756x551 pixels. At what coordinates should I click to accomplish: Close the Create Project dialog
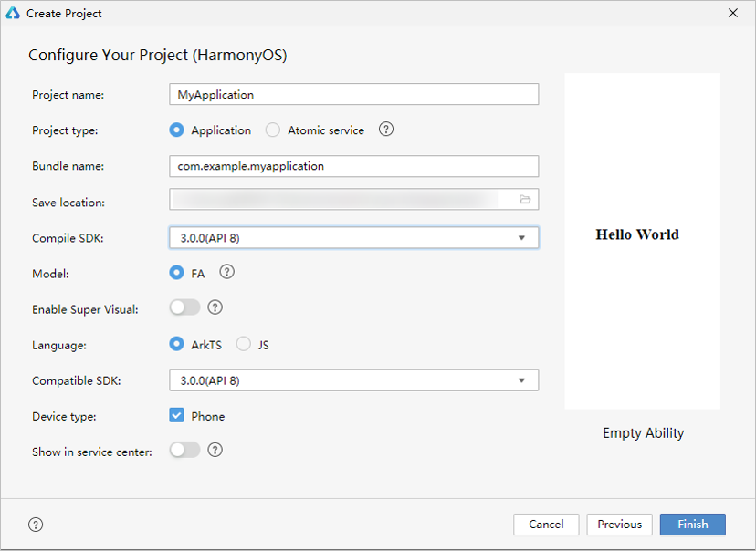pyautogui.click(x=733, y=13)
